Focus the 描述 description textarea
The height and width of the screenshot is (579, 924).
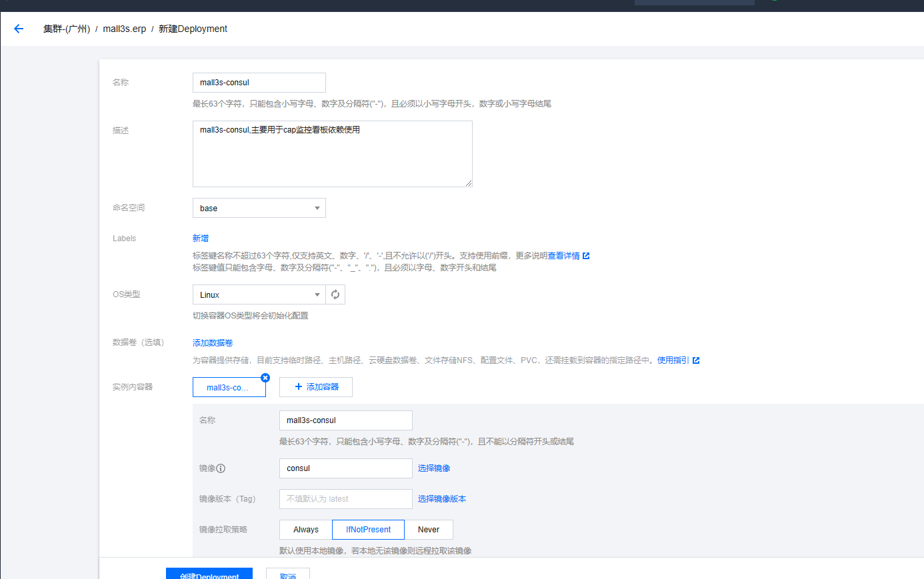click(x=333, y=154)
